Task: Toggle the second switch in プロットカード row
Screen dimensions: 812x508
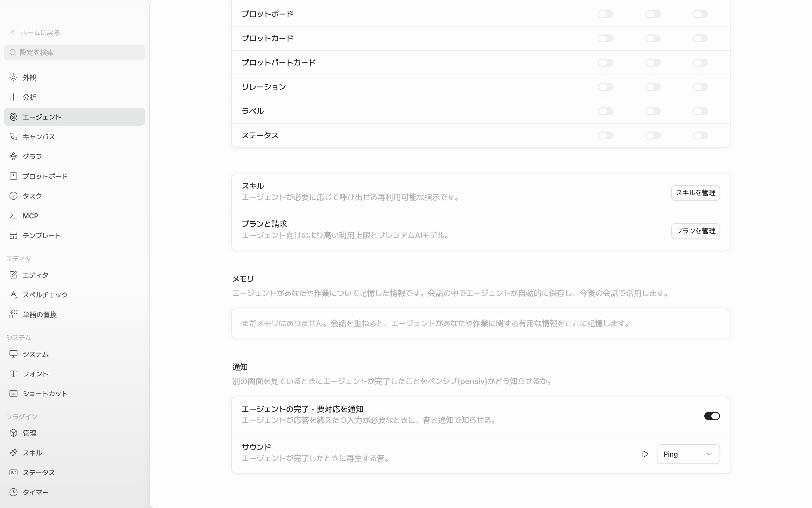Action: point(653,38)
